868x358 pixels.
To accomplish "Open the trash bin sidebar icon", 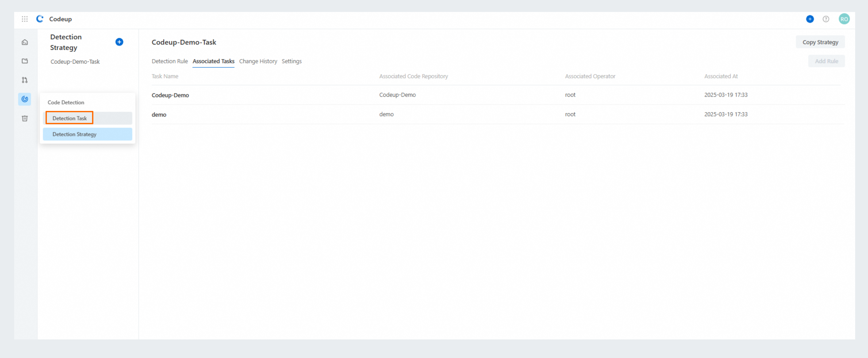I will (x=25, y=118).
